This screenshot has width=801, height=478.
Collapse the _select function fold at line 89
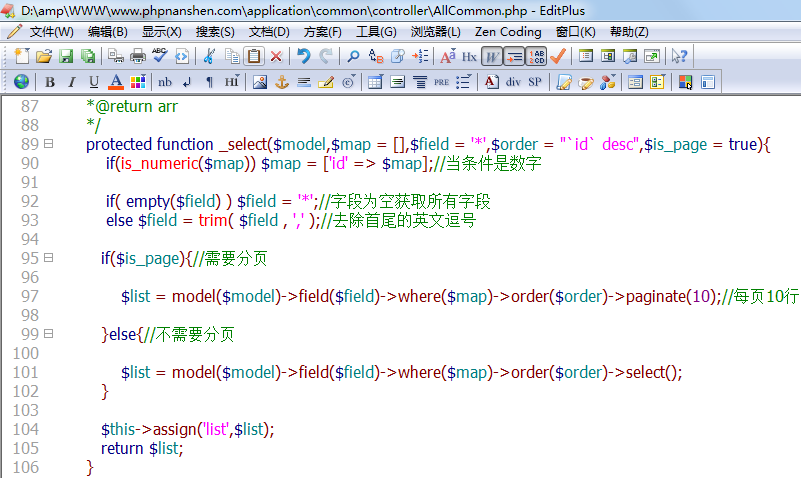click(49, 144)
